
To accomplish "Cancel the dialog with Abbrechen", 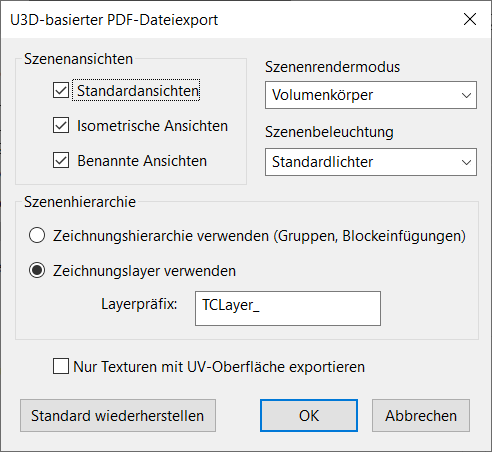I will click(x=421, y=416).
